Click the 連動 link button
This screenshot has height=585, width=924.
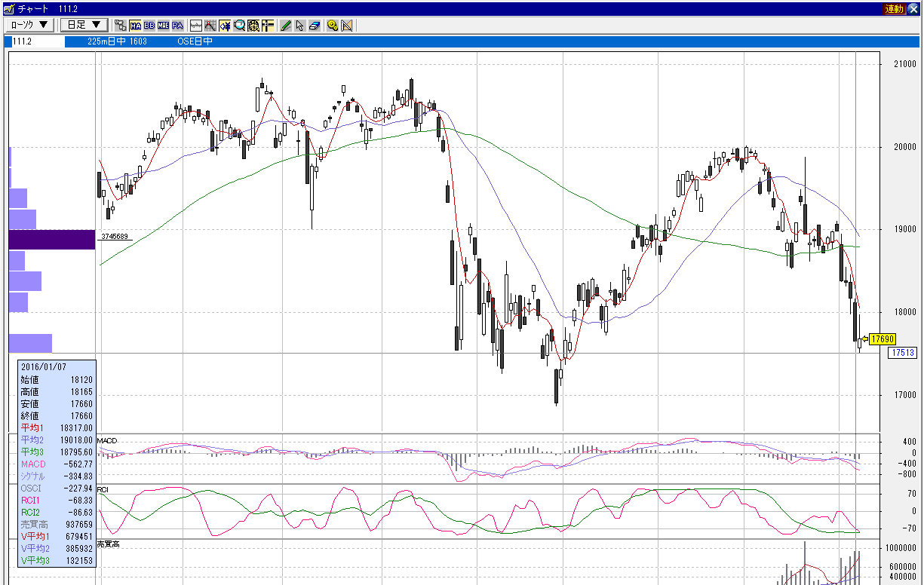894,8
